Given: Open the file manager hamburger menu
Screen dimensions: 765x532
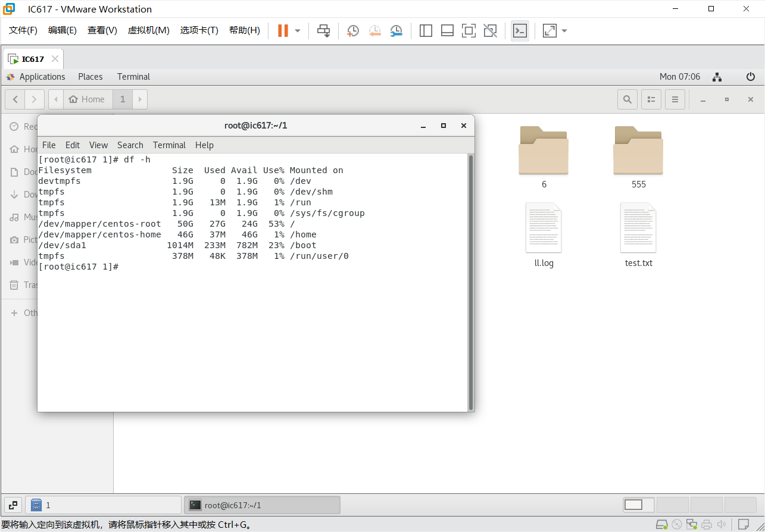Looking at the screenshot, I should (x=675, y=99).
